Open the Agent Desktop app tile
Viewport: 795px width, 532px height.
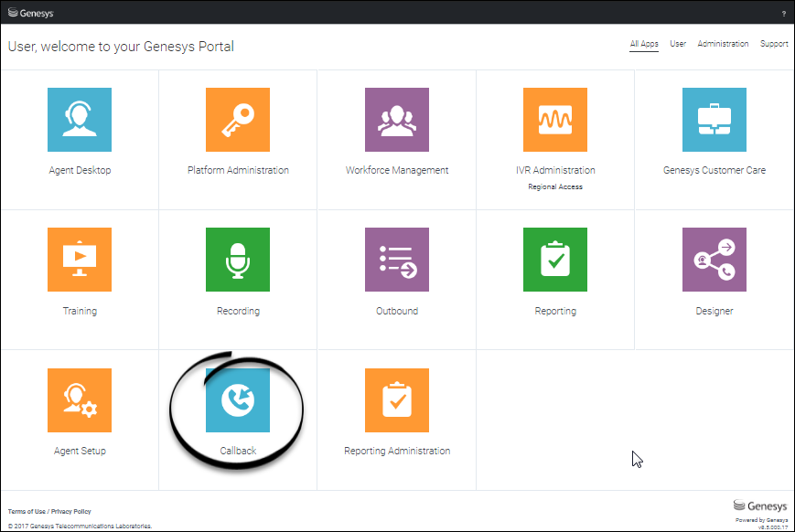tap(80, 120)
